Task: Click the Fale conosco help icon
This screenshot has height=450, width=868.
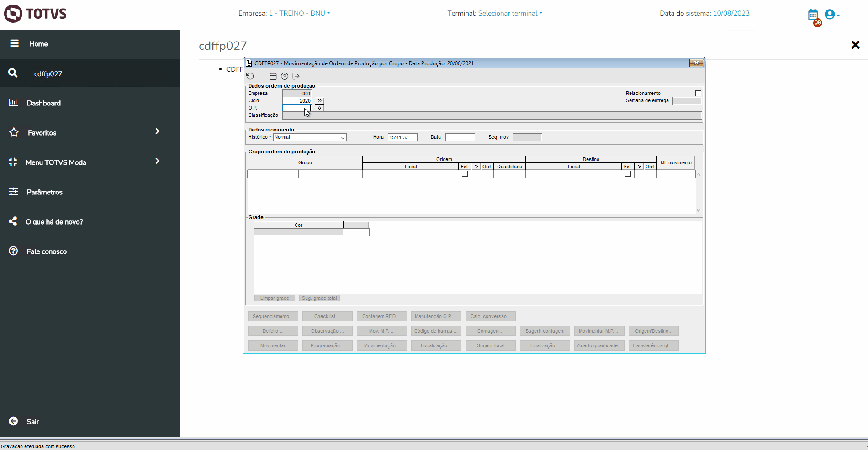Action: (x=13, y=251)
